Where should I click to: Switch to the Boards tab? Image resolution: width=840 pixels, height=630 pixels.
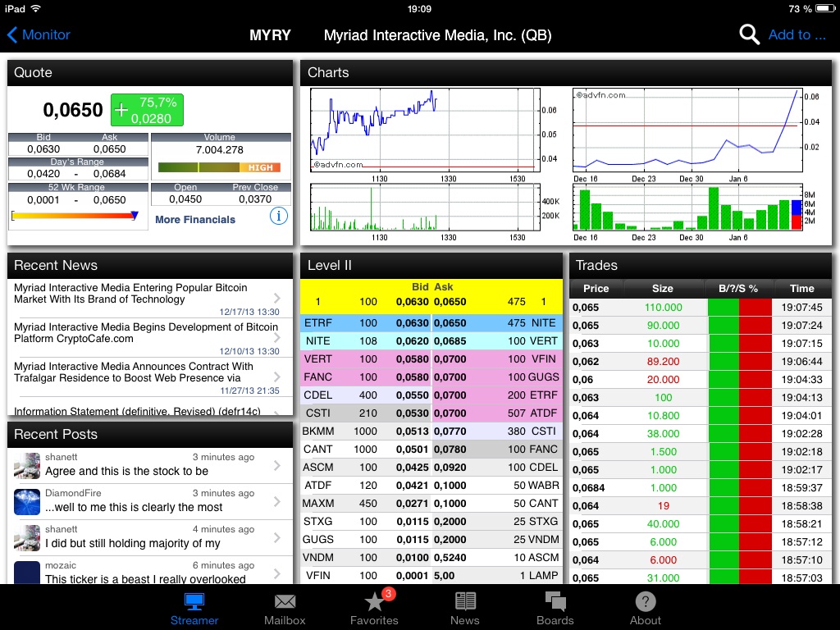point(555,608)
